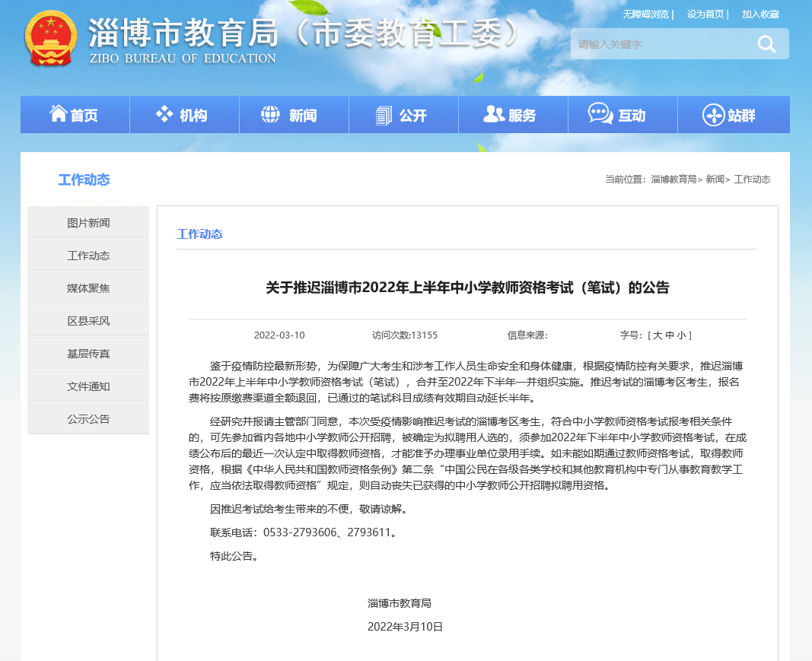Click the 机构 diamond grid icon
This screenshot has width=812, height=661.
pyautogui.click(x=164, y=114)
